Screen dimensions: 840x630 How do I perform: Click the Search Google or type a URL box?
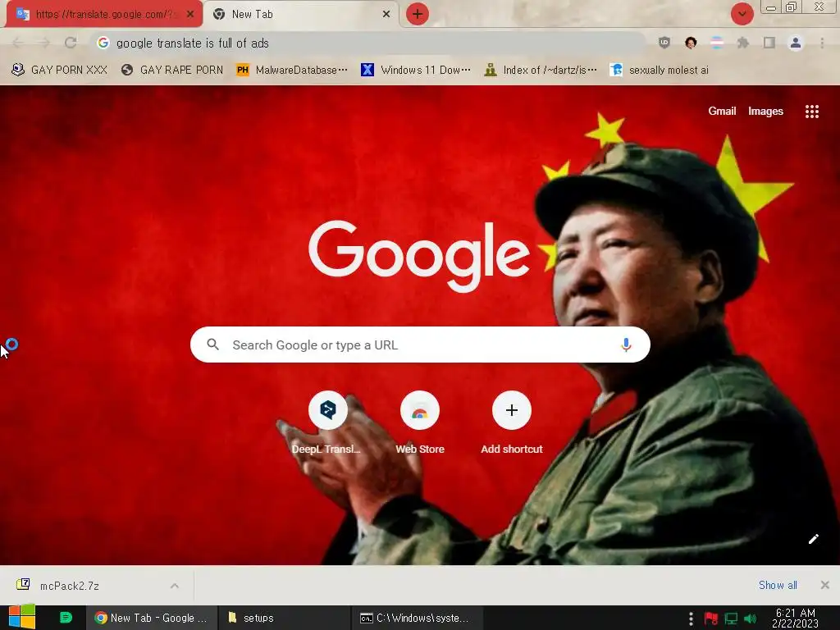pyautogui.click(x=420, y=345)
